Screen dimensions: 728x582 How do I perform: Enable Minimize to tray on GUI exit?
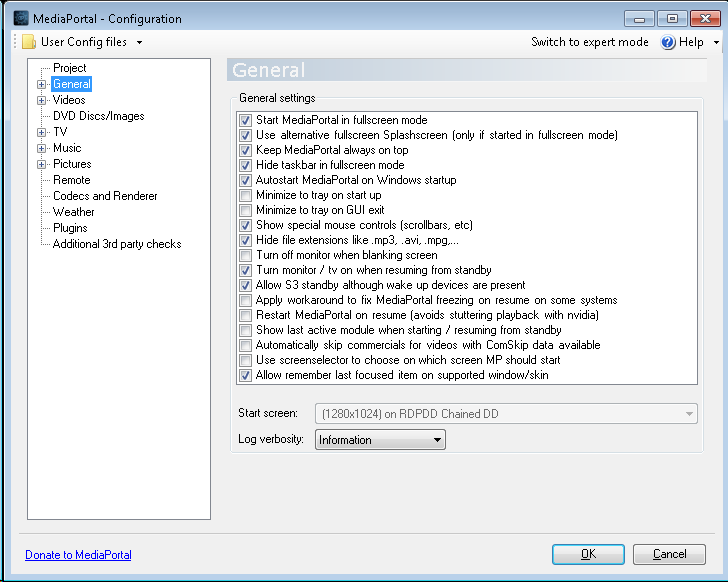pos(245,211)
